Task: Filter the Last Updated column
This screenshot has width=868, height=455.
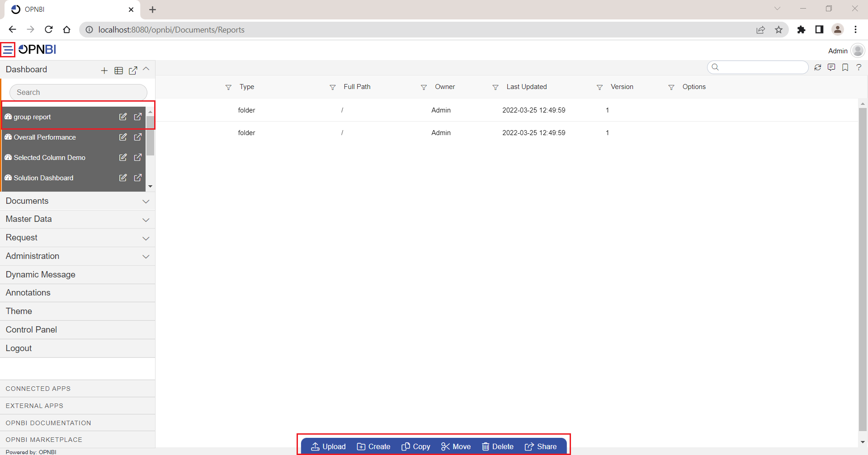Action: coord(495,87)
